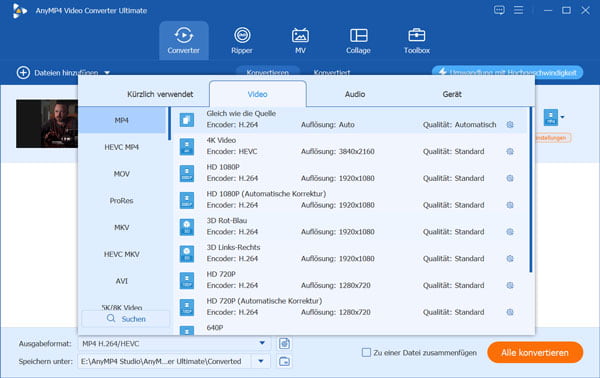Open gear for HD 720P (Automatische Korrektur)
The width and height of the screenshot is (600, 378).
(x=510, y=312)
